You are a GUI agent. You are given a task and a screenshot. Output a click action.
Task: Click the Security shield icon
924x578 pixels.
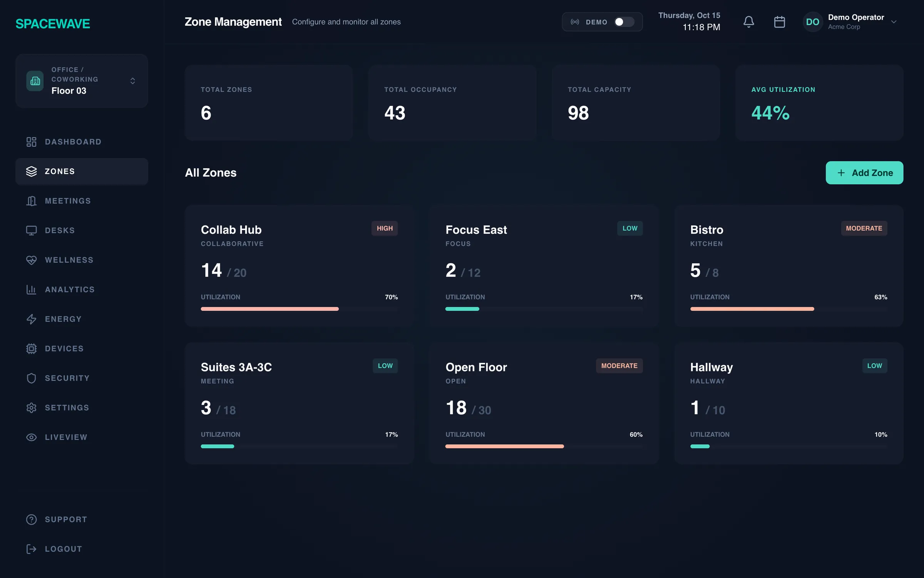pyautogui.click(x=31, y=378)
